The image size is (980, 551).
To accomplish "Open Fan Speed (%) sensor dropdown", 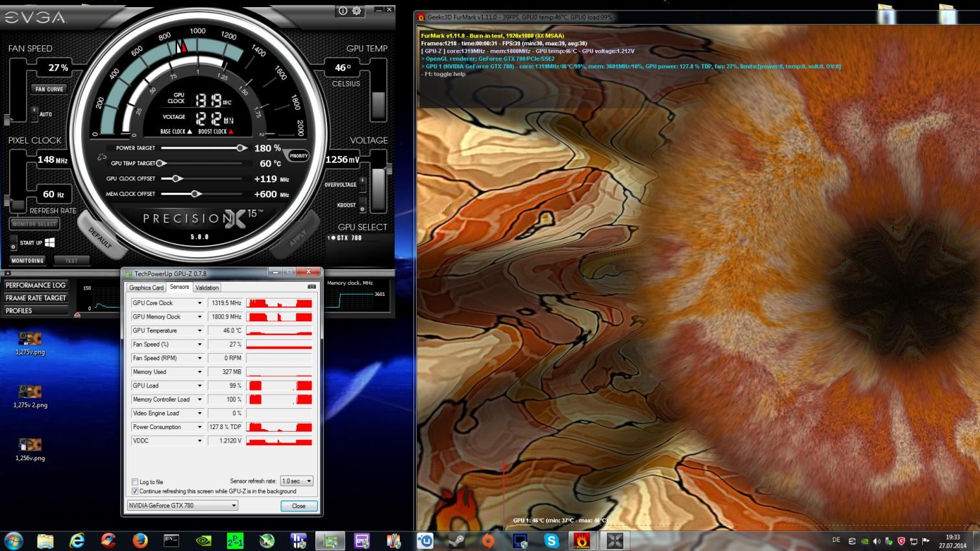I will (x=199, y=344).
